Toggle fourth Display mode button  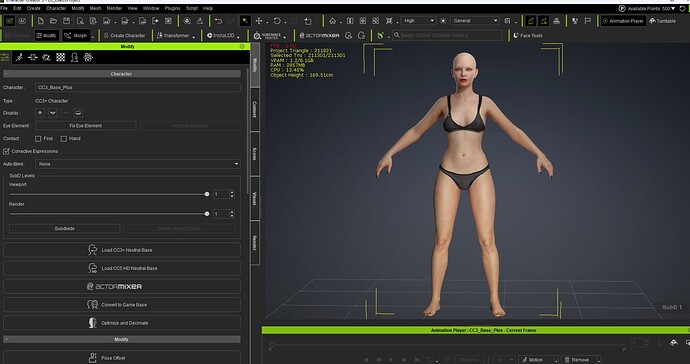[78, 113]
